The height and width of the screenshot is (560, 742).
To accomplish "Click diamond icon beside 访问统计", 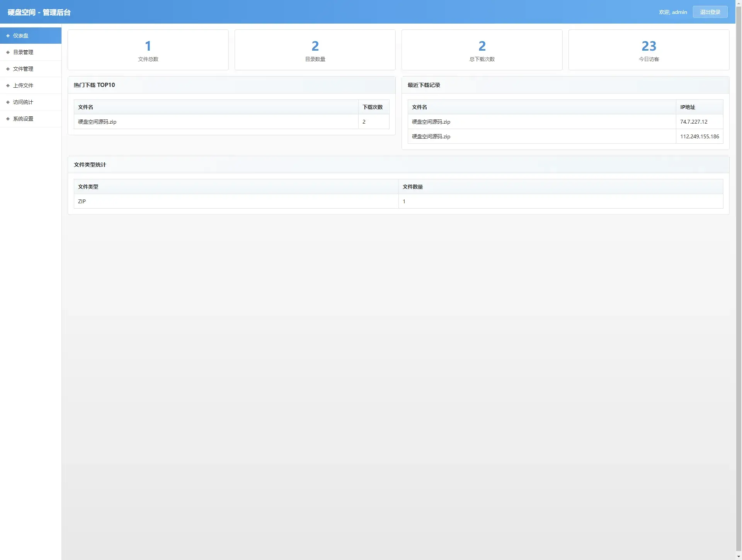I will (x=8, y=102).
